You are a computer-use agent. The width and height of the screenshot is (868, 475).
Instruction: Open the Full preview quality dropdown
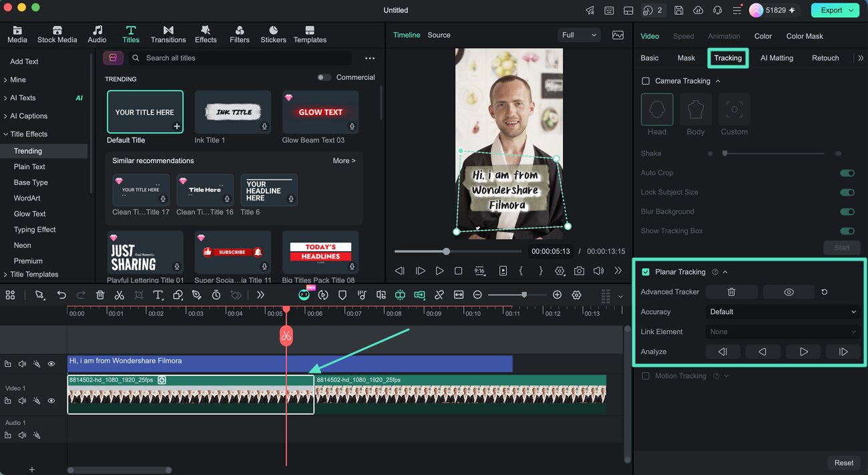[579, 35]
